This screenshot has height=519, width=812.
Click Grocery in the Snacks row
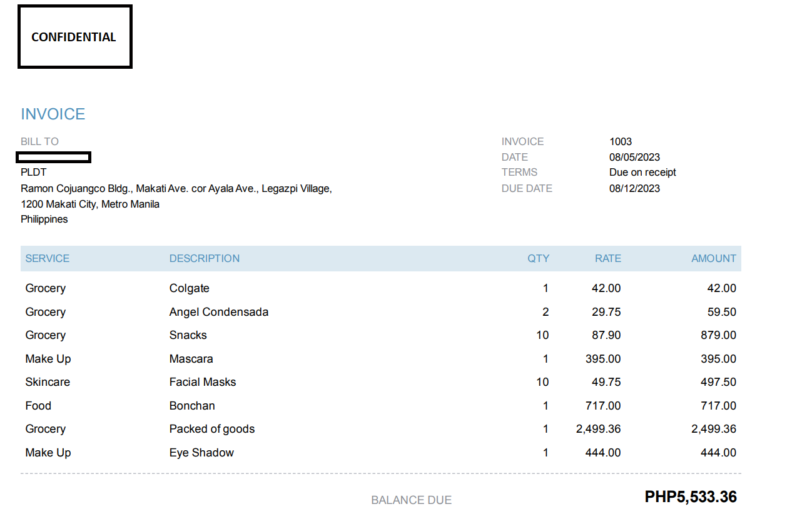(45, 335)
